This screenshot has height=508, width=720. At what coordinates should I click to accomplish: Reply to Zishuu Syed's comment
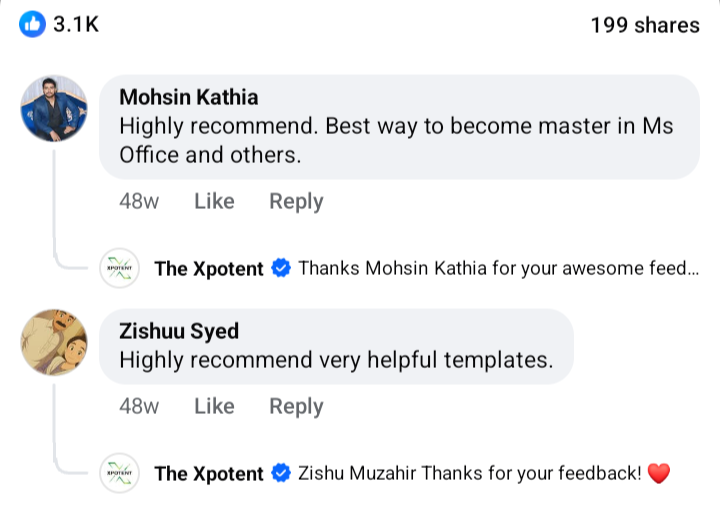[296, 406]
